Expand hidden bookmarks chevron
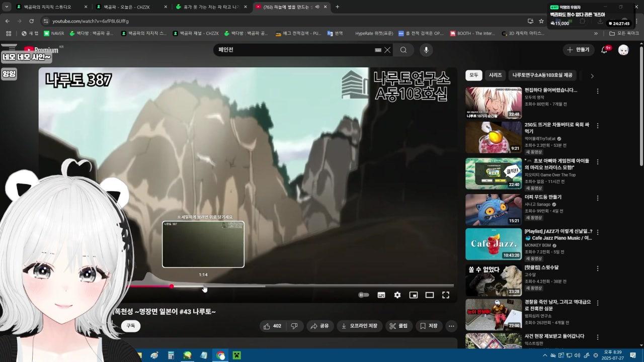 point(596,34)
